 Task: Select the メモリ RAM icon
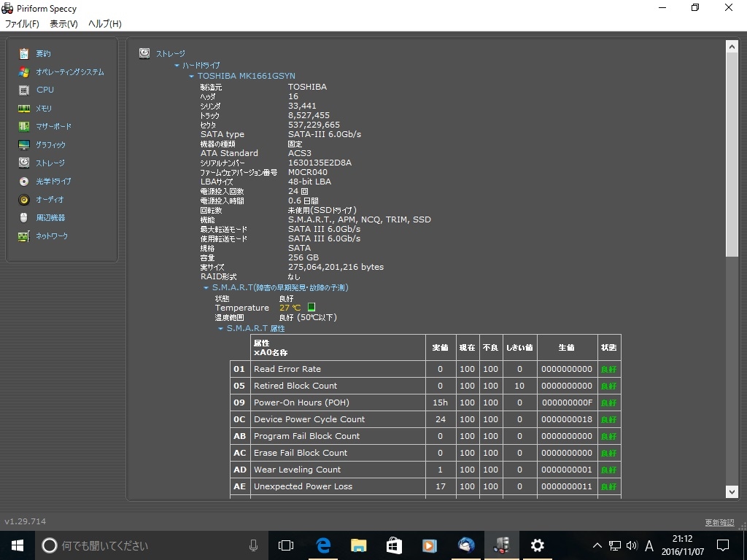coord(24,109)
